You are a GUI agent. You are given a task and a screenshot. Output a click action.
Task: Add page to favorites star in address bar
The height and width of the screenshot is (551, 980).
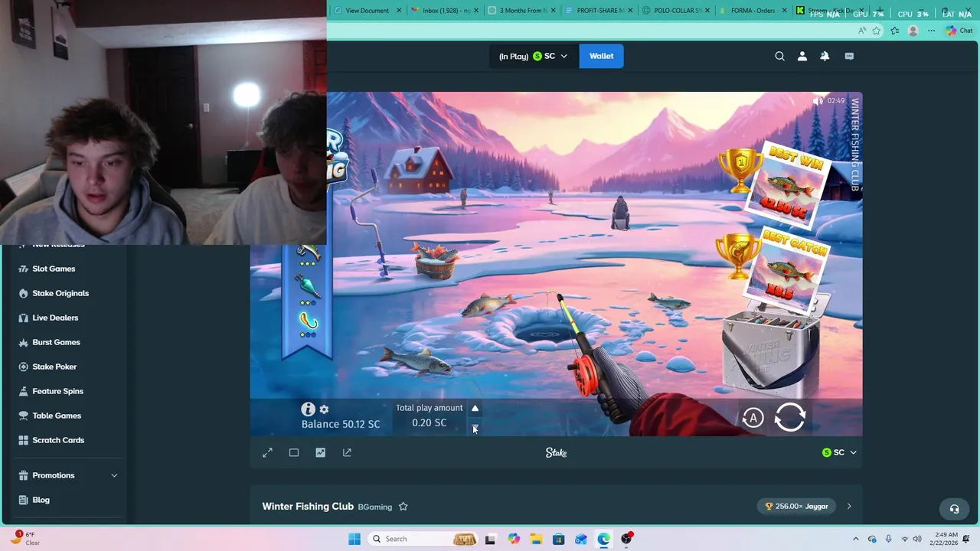(x=877, y=31)
